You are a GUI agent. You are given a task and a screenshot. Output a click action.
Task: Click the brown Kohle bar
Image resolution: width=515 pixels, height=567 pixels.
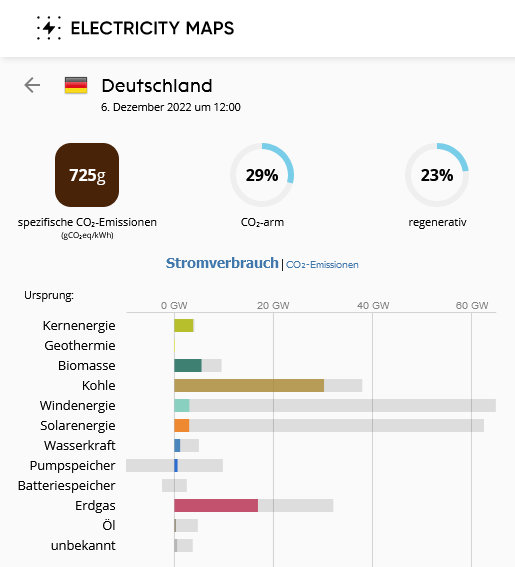(249, 385)
